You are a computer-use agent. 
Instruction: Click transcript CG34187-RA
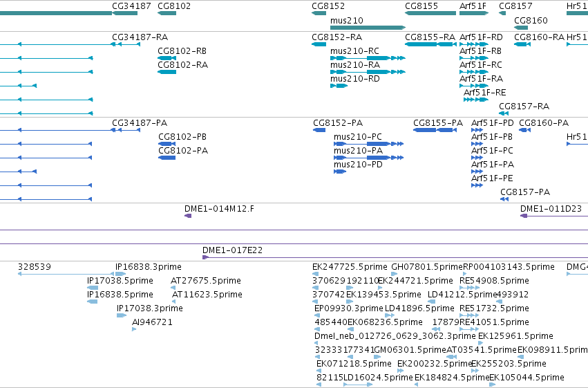(140, 37)
